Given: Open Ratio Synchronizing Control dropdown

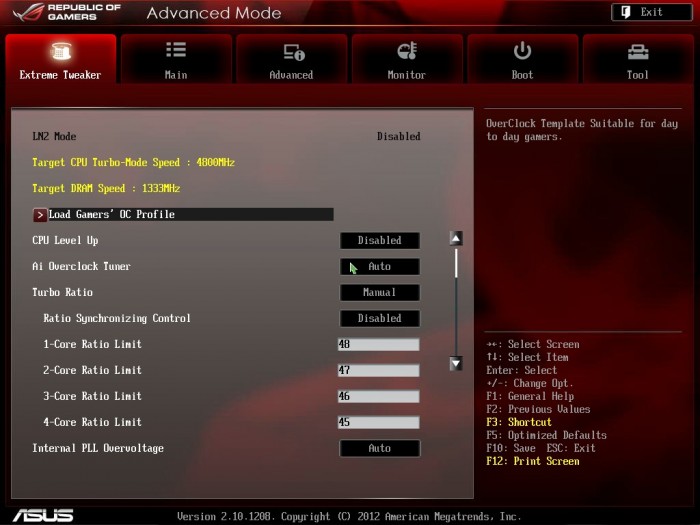Looking at the screenshot, I should (x=379, y=318).
